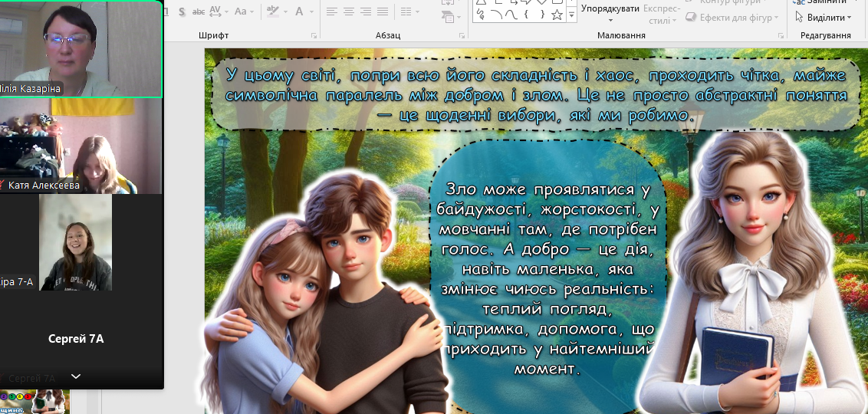Align text to the right
Screen dimensions: 868x414
coord(367,11)
